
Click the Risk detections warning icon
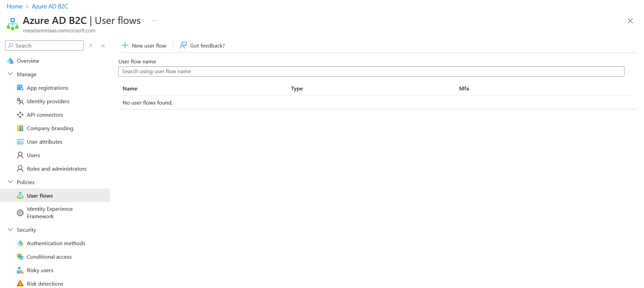click(20, 284)
